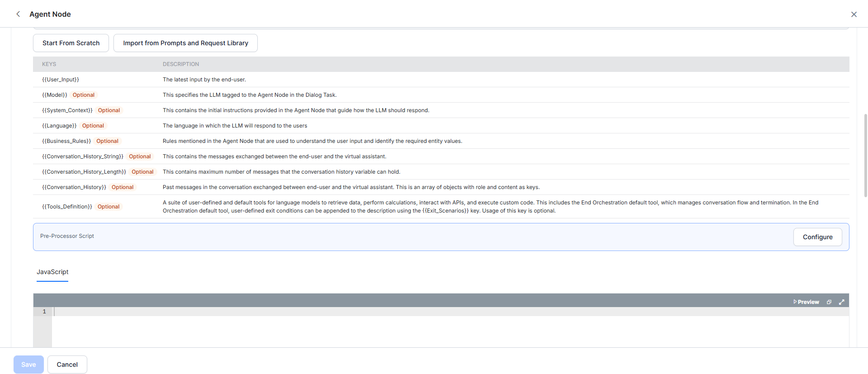Click line number 1 in editor gutter
868x374 pixels.
point(44,312)
